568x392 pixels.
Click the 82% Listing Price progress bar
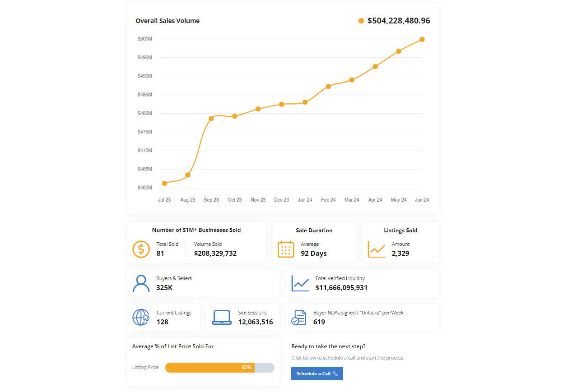[219, 368]
